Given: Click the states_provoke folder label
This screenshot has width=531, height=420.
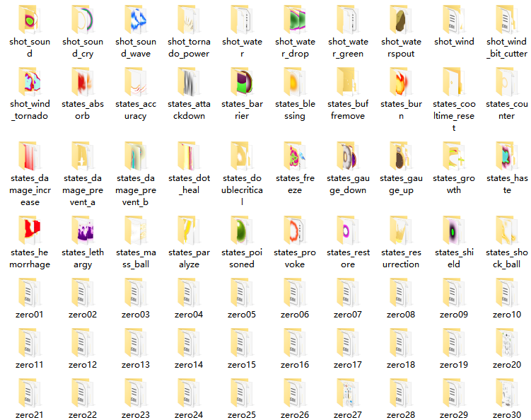Looking at the screenshot, I should [295, 258].
